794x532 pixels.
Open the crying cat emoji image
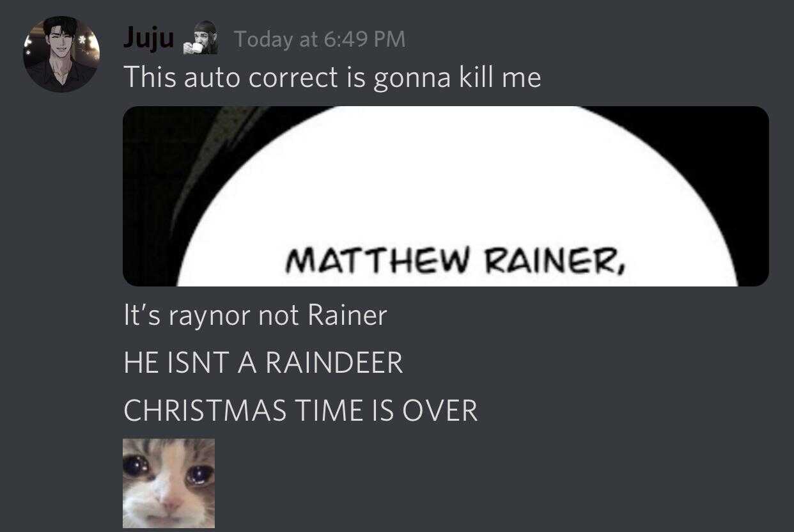pyautogui.click(x=169, y=483)
